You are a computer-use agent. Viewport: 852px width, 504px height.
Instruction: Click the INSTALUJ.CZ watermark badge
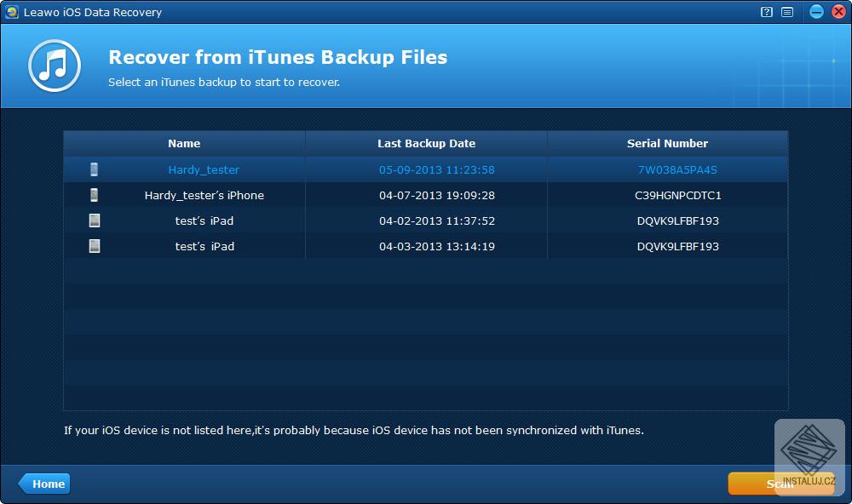coord(811,457)
